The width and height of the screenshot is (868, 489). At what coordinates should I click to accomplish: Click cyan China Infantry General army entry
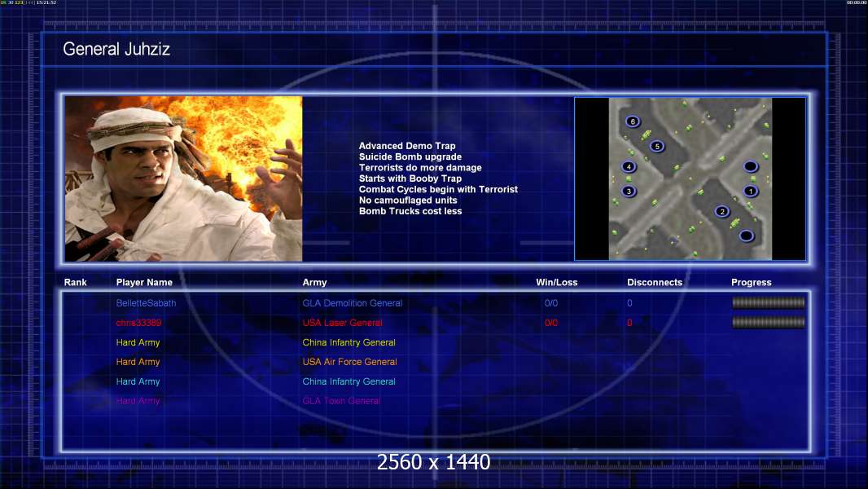(x=349, y=381)
